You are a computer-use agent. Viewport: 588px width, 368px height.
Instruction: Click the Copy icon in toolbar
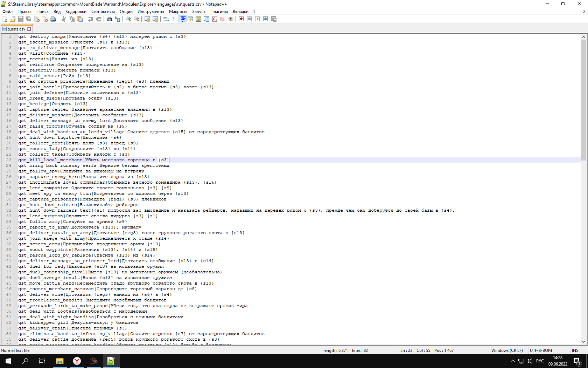click(72, 19)
